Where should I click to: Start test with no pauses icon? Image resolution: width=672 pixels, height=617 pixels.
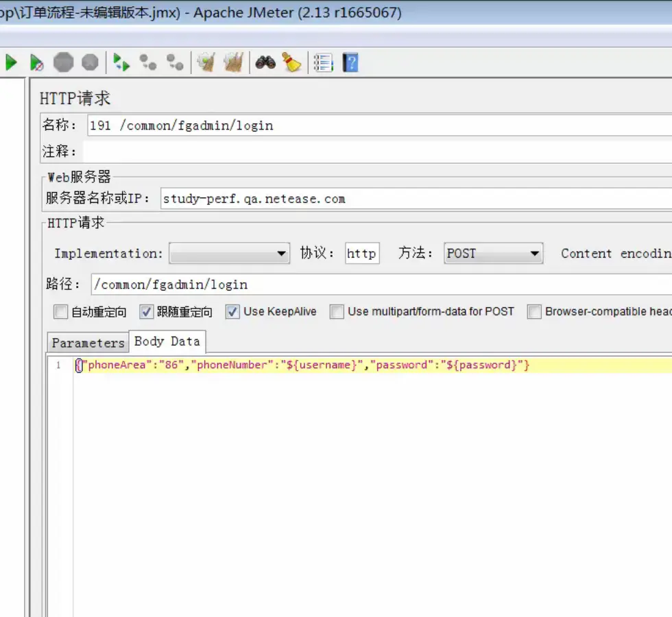(37, 63)
